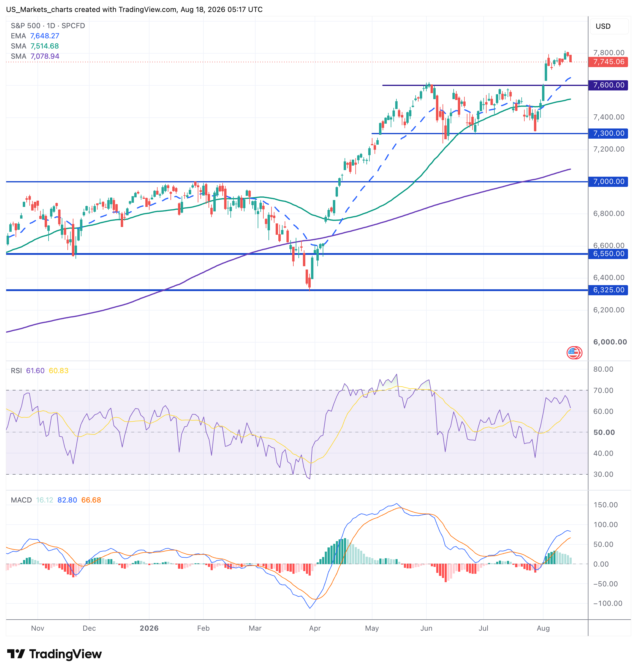
Task: Click the 7,600.00 price line label
Action: click(608, 85)
